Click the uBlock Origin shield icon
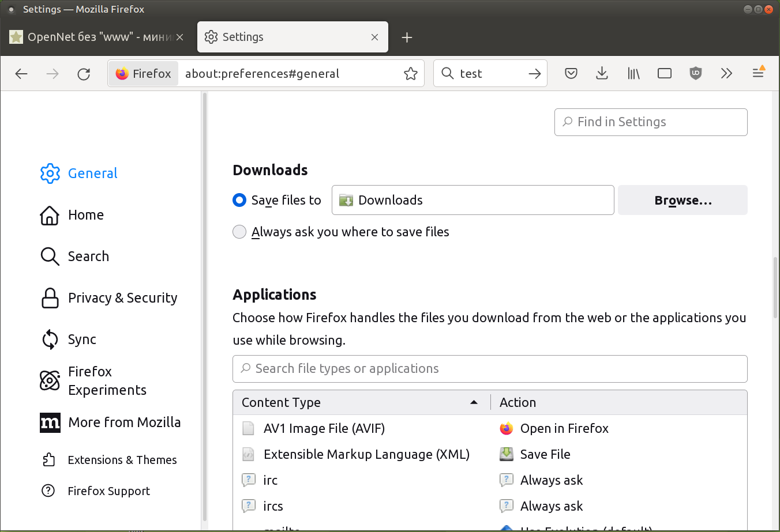This screenshot has height=532, width=780. [x=696, y=73]
